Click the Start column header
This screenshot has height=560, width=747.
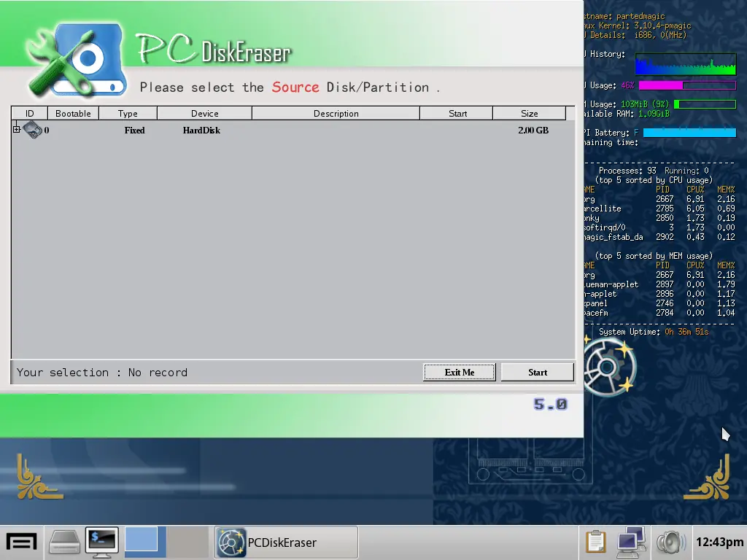(457, 113)
